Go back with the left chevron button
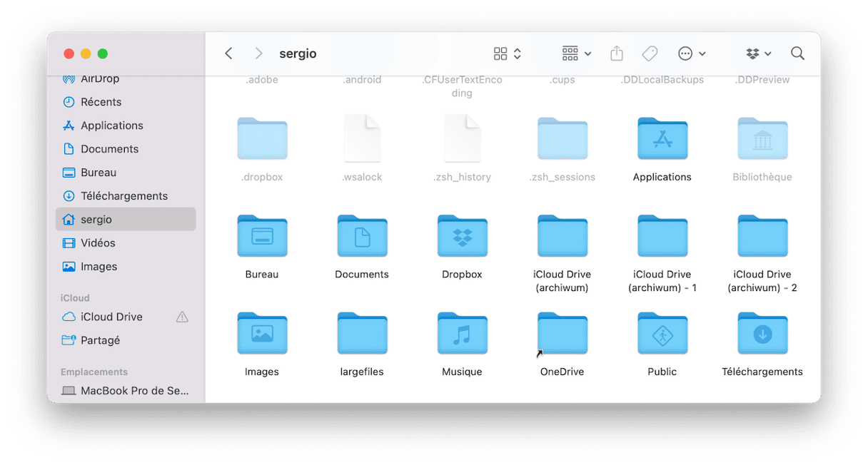 228,53
